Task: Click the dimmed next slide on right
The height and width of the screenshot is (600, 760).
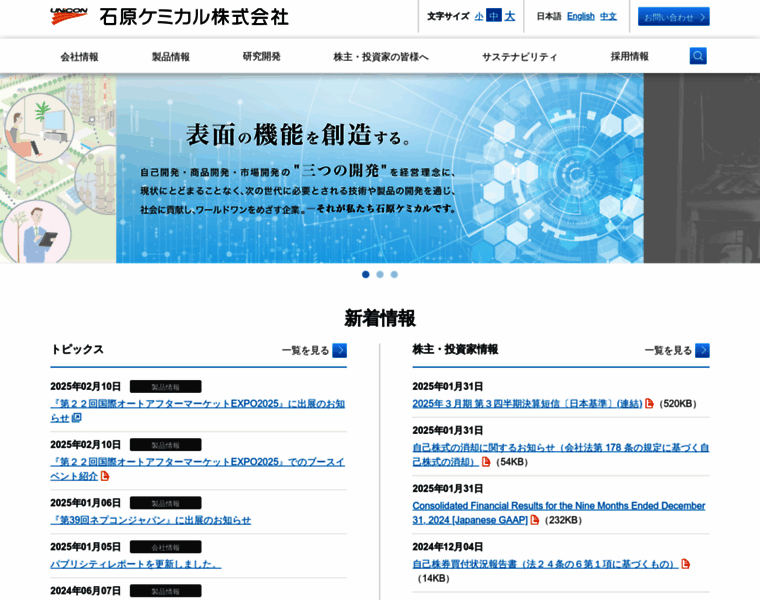Action: tap(702, 168)
